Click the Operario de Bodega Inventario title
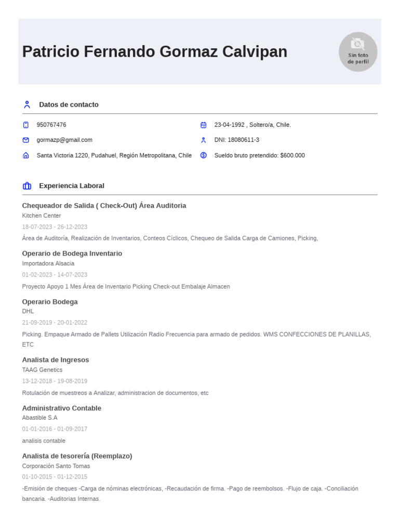Screen dimensions: 399x532 pos(72,254)
